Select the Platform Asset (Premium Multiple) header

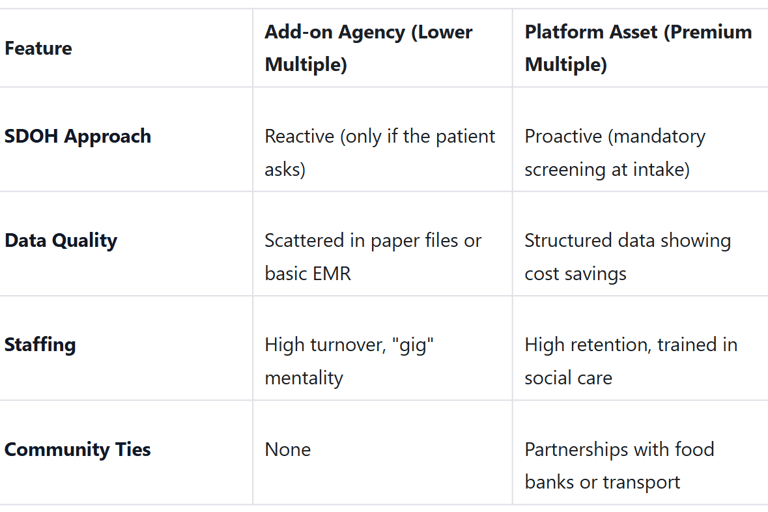coord(638,48)
